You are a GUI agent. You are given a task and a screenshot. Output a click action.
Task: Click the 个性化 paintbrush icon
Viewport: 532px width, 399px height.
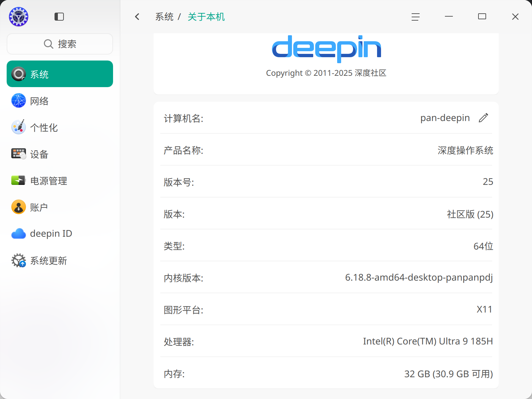click(19, 127)
